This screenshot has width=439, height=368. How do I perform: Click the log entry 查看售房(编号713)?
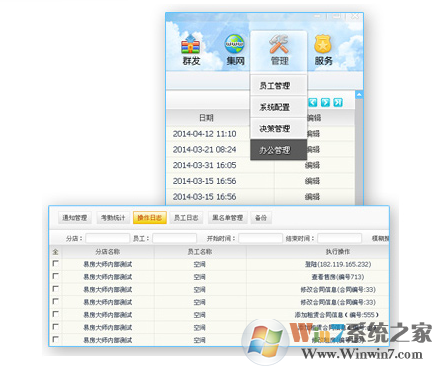pos(338,277)
